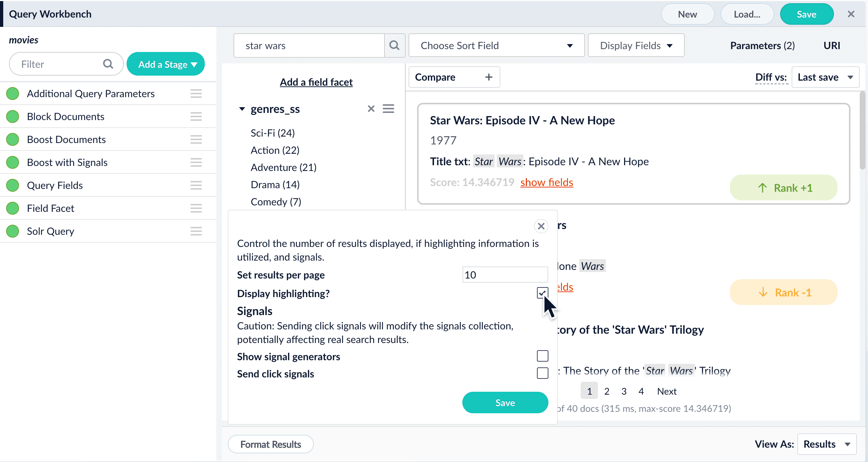The width and height of the screenshot is (868, 462).
Task: Click the drag handle for Boost Documents stage
Action: click(196, 139)
